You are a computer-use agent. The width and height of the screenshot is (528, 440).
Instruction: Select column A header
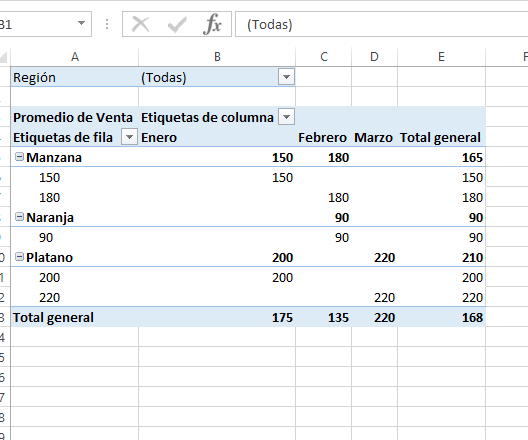75,57
